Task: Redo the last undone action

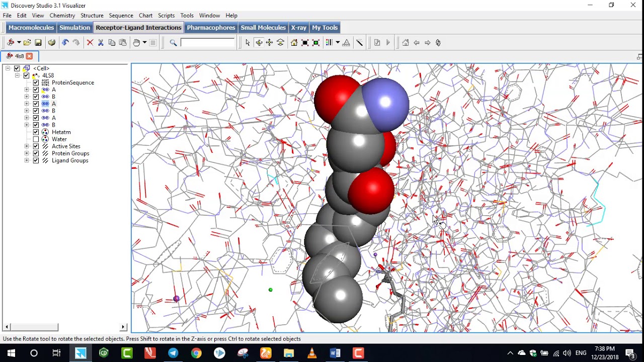Action: pos(76,43)
